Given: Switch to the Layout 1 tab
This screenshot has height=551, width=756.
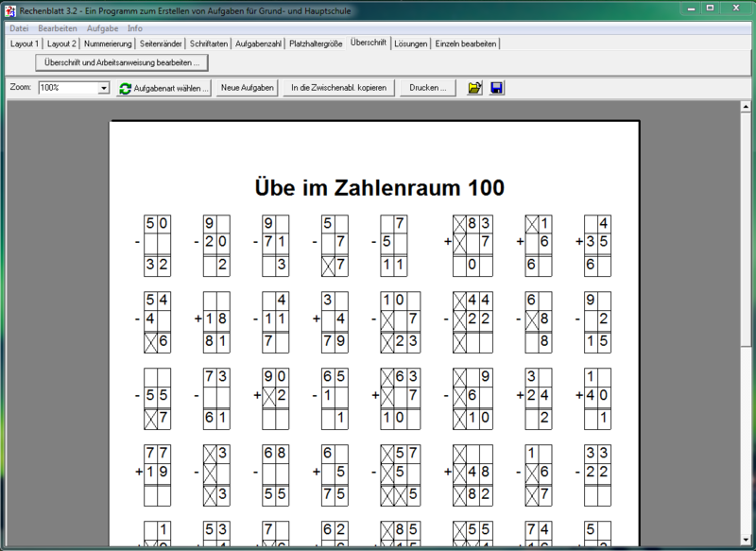Looking at the screenshot, I should (x=25, y=43).
